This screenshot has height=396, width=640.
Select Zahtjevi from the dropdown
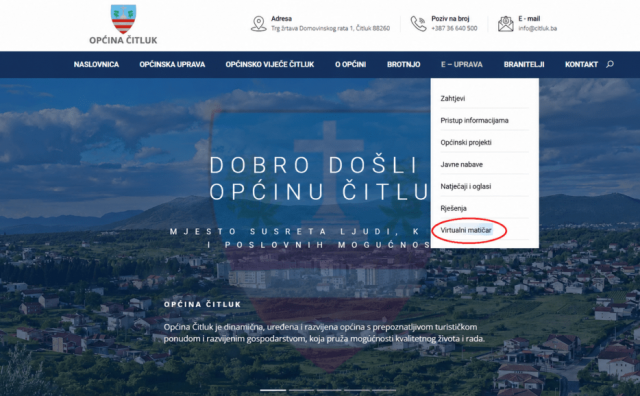(x=453, y=98)
